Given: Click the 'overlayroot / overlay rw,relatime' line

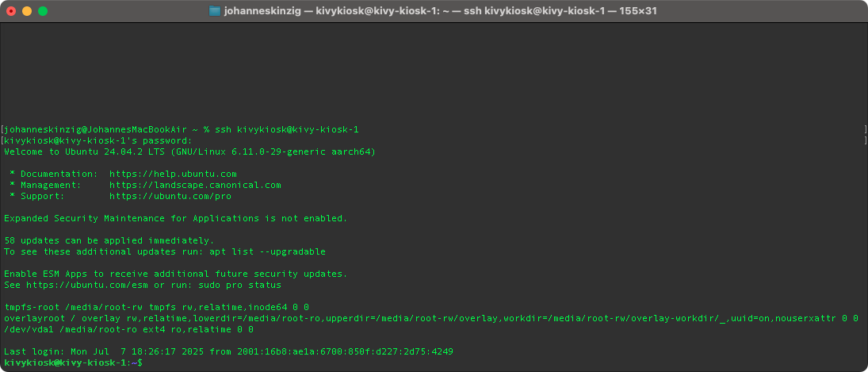Looking at the screenshot, I should coord(431,318).
